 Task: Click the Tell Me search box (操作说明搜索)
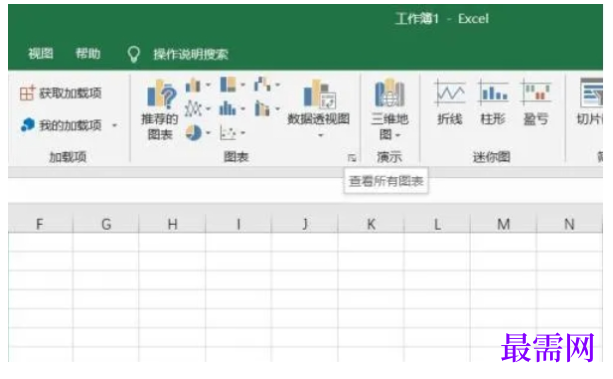click(x=190, y=54)
